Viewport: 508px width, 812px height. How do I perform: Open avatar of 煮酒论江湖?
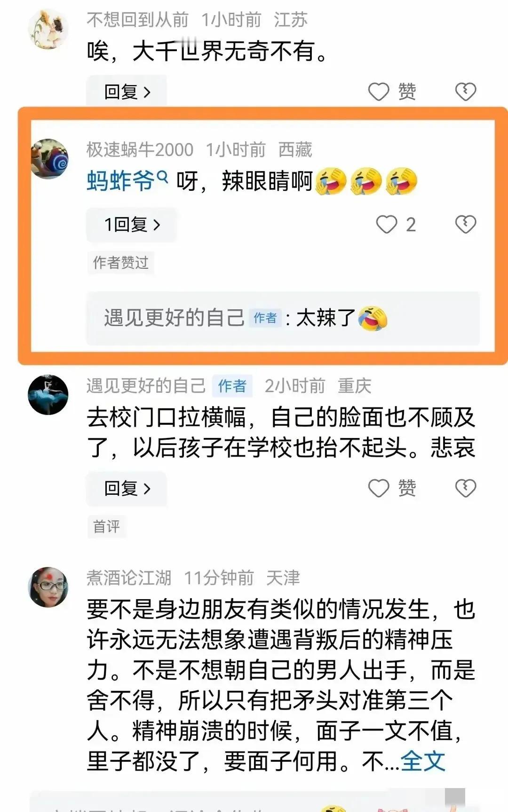tap(48, 586)
